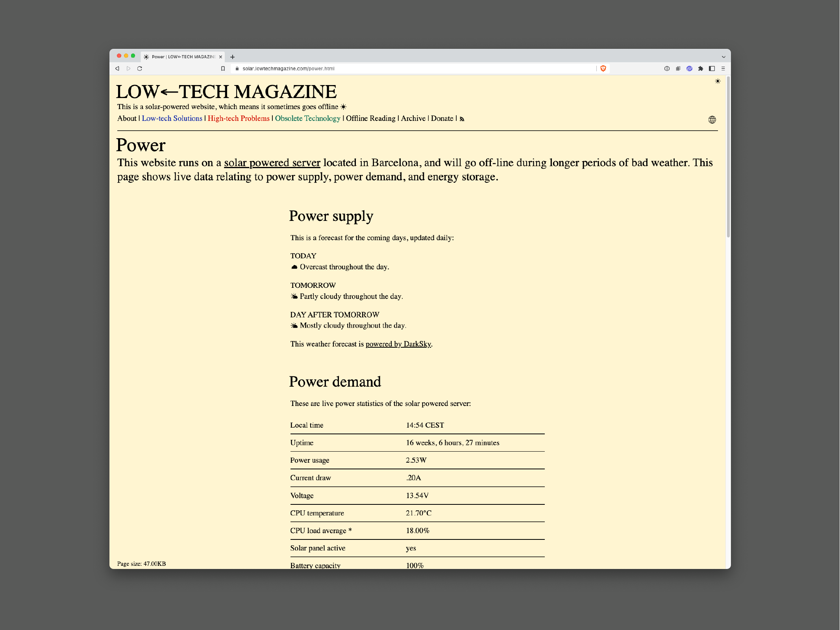840x630 pixels.
Task: Toggle the sun theme switch on page
Action: tap(718, 81)
